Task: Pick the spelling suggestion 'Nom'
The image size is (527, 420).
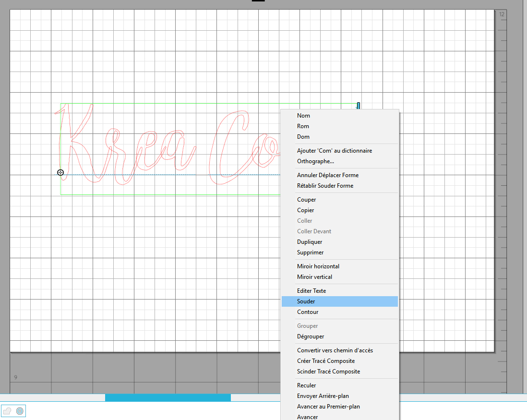Action: tap(303, 116)
